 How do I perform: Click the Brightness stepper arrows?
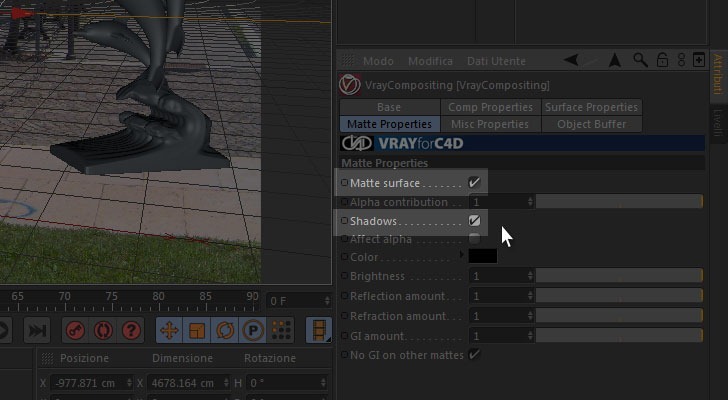coord(530,276)
